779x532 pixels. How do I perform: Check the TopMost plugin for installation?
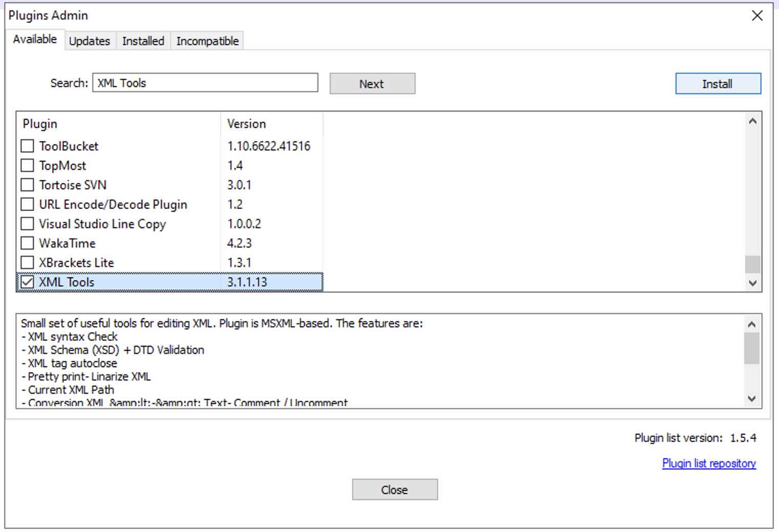click(27, 165)
